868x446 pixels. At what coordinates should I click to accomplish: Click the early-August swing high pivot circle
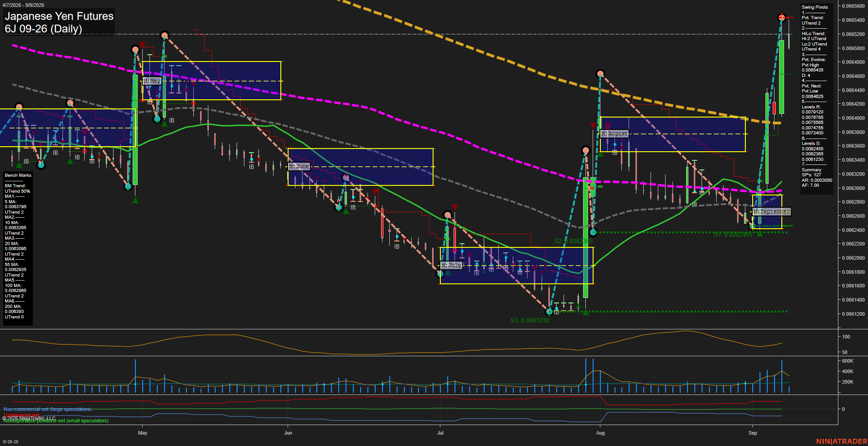click(600, 73)
